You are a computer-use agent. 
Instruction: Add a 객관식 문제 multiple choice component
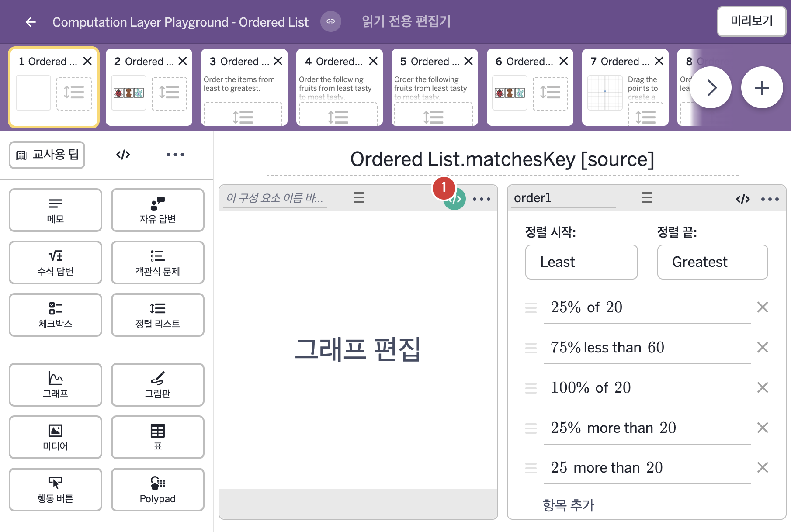click(158, 263)
